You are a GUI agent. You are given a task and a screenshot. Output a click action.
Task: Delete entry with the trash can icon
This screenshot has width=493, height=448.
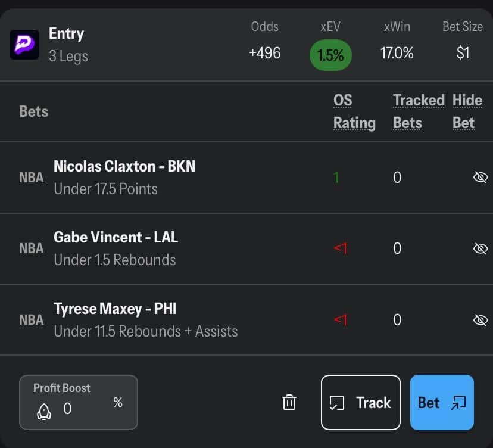(x=289, y=402)
